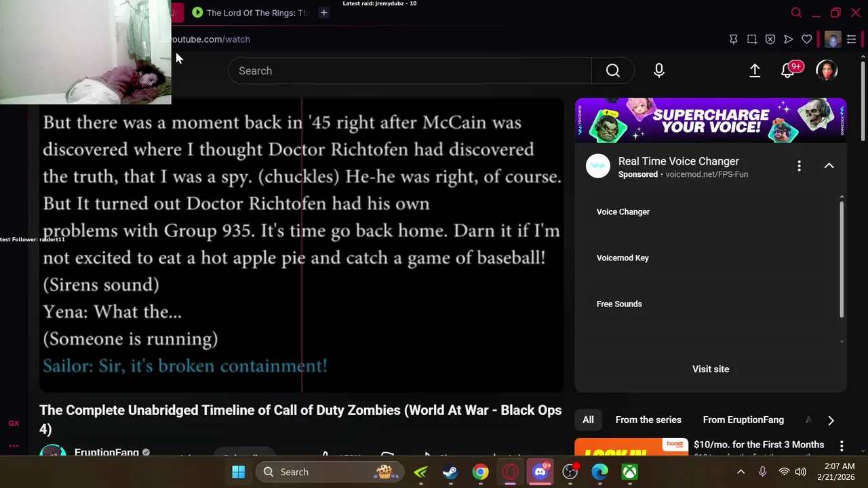Open Google Chrome from taskbar
Screen dimensions: 868x488
[480, 472]
